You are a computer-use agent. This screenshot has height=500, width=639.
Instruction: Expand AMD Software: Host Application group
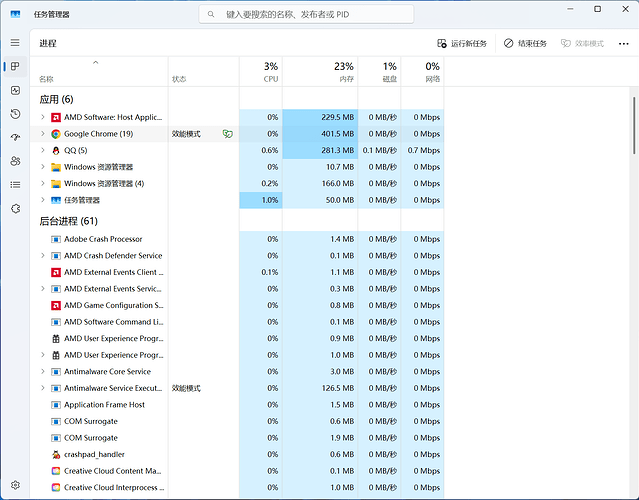point(42,117)
